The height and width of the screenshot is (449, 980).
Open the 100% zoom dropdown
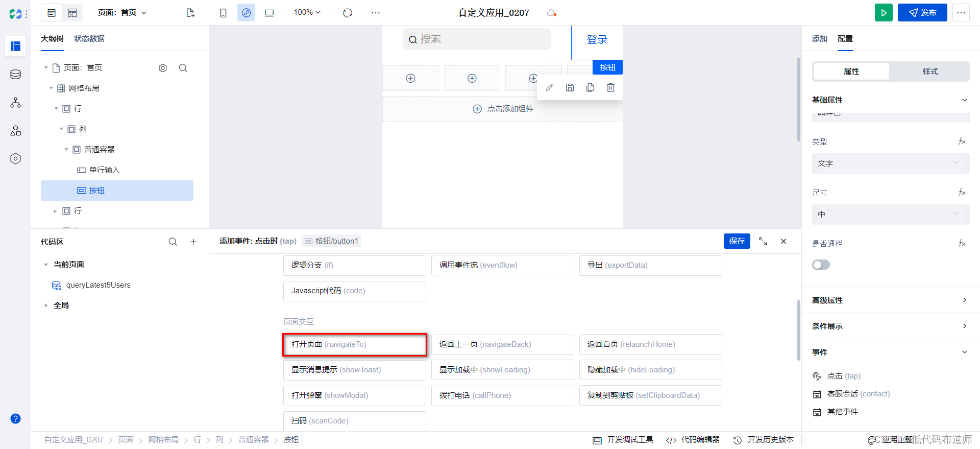pos(307,12)
